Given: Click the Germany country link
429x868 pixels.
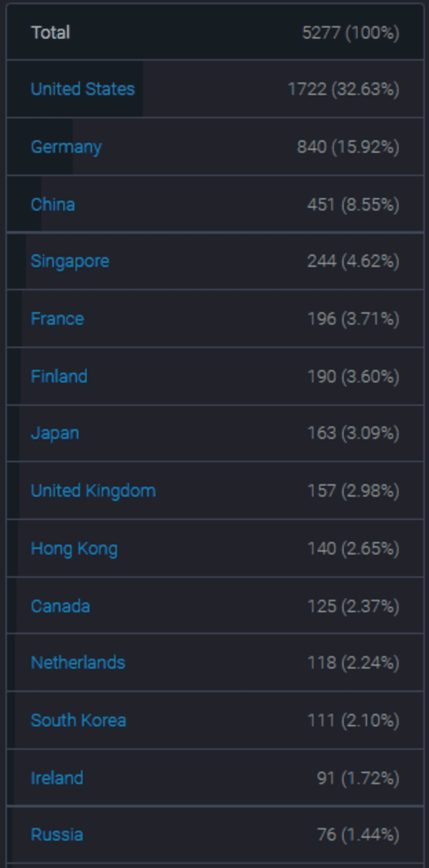Looking at the screenshot, I should (66, 147).
